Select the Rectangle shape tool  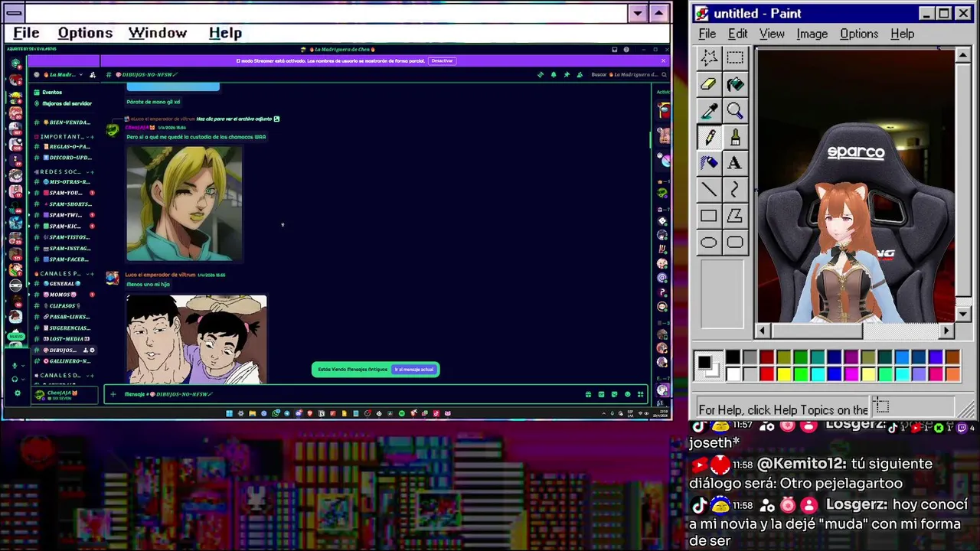point(709,216)
